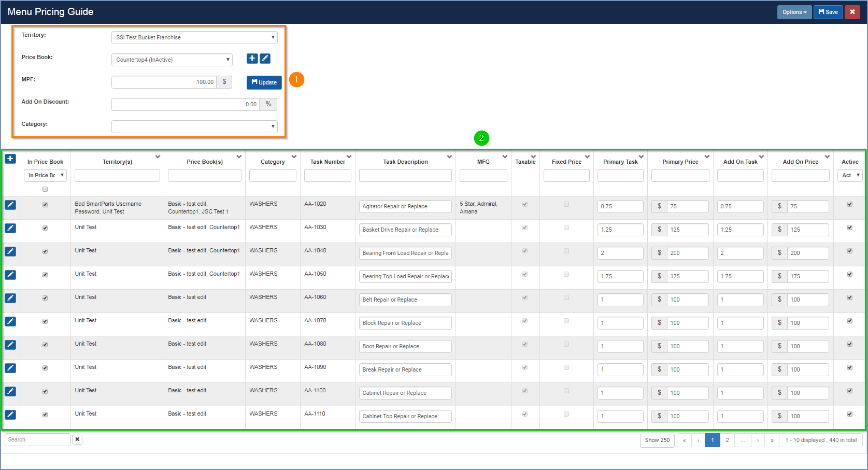Edit the AA-1020 Agitator Repair row
The height and width of the screenshot is (470, 868).
pos(10,205)
